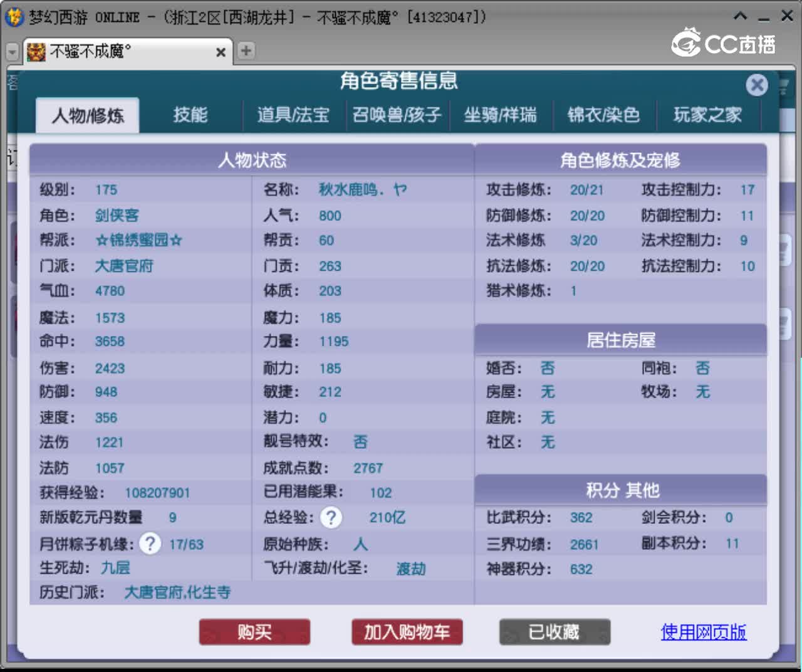
Task: Click the 成就点数 value 2767
Action: (x=368, y=468)
